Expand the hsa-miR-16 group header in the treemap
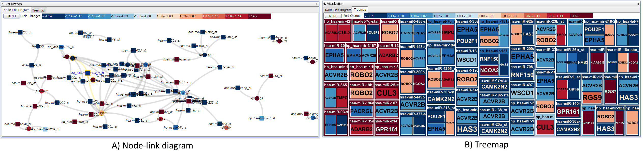Image resolution: width=644 pixels, height=151 pixels. click(x=467, y=51)
